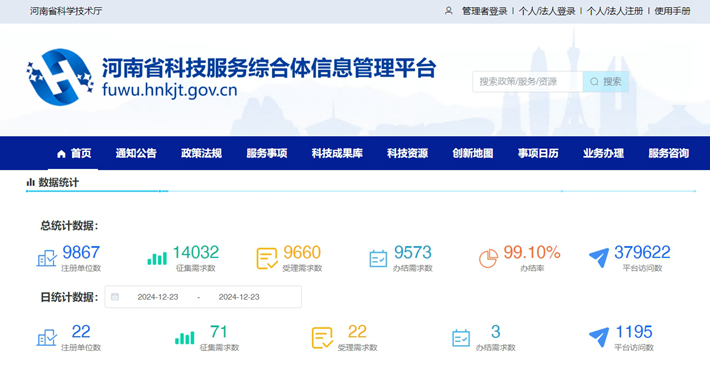
Task: Click total value 14032
Action: (196, 253)
